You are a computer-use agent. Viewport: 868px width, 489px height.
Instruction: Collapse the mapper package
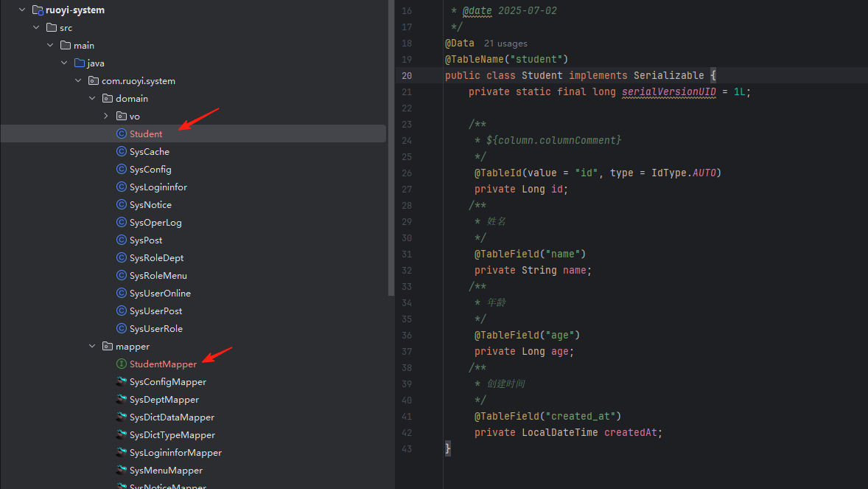click(92, 346)
